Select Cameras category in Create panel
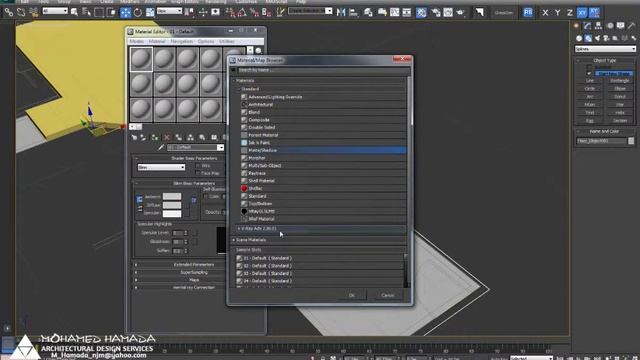This screenshot has height=360, width=640. [606, 38]
